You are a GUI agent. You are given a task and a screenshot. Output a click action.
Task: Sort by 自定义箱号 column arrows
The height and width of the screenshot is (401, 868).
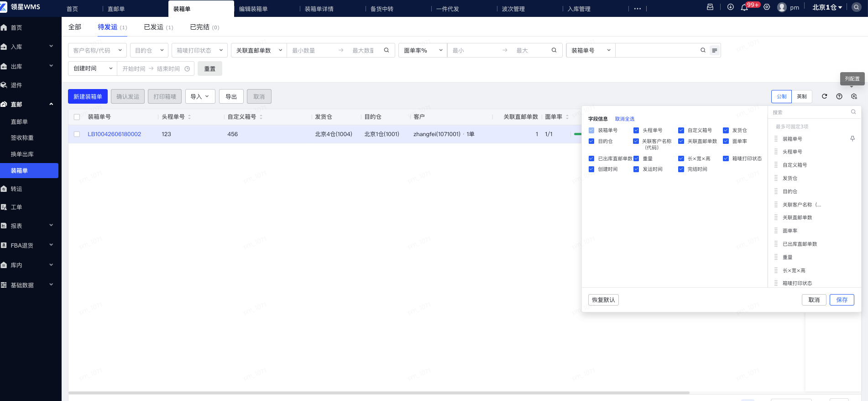point(261,117)
